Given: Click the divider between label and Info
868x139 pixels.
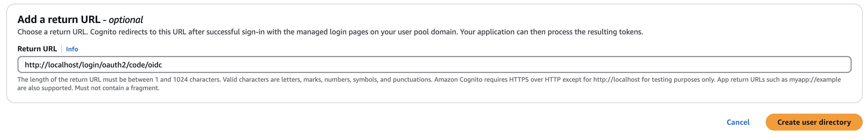Looking at the screenshot, I should [x=62, y=49].
